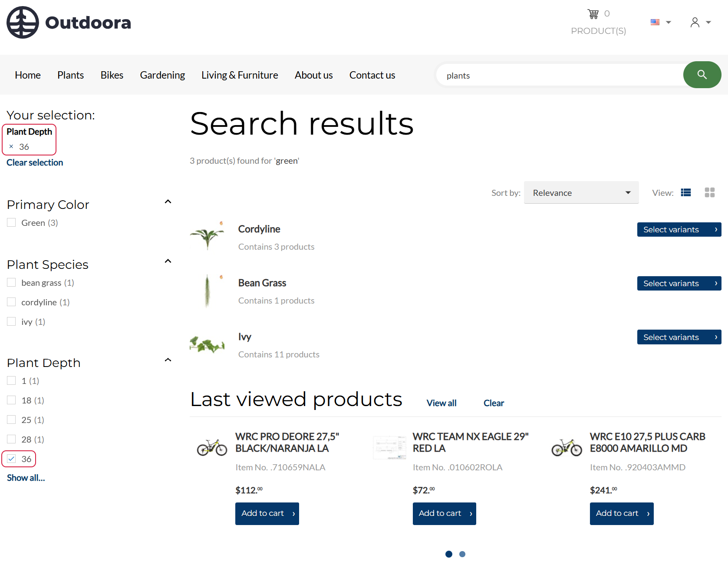Switch to grid view icon
The width and height of the screenshot is (728, 565).
(x=710, y=192)
